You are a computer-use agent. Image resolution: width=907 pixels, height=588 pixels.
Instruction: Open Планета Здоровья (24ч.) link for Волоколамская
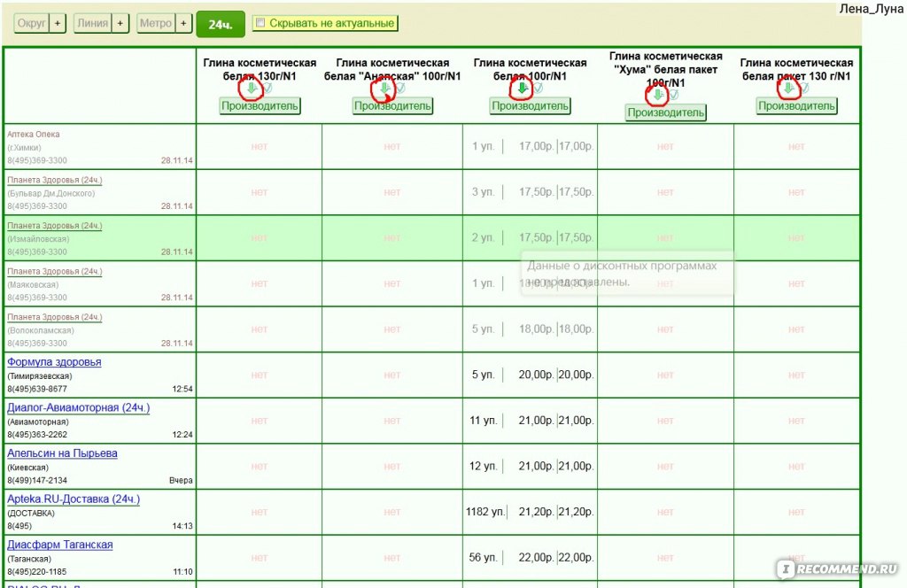click(54, 317)
